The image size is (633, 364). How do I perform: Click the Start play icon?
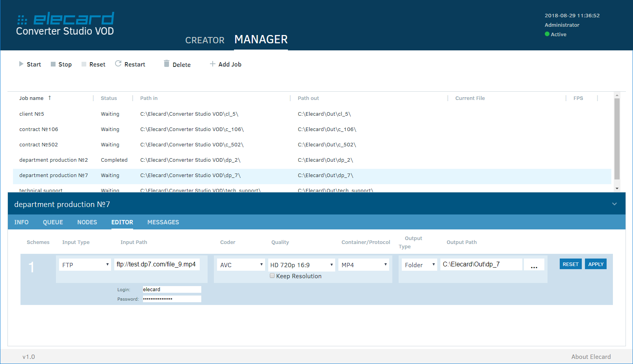click(x=21, y=64)
